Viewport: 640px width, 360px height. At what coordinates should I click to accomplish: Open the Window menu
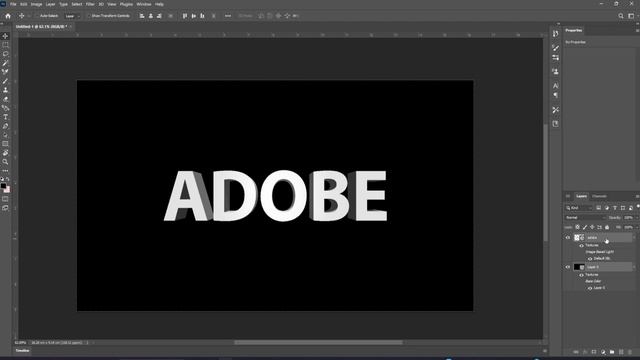[144, 4]
